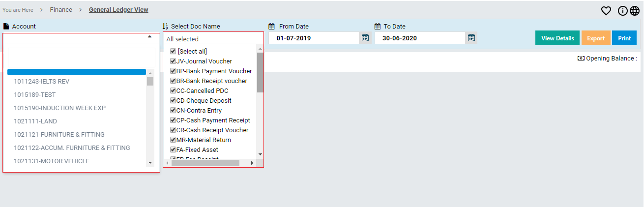Click the heart favorite icon
Screen dimensions: 644x207
(606, 11)
